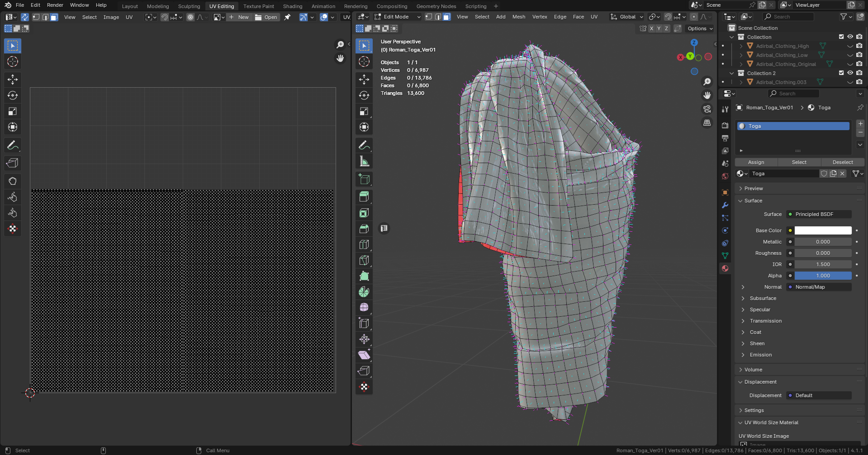The image size is (868, 455).
Task: Add a material slot with plus button
Action: 860,124
